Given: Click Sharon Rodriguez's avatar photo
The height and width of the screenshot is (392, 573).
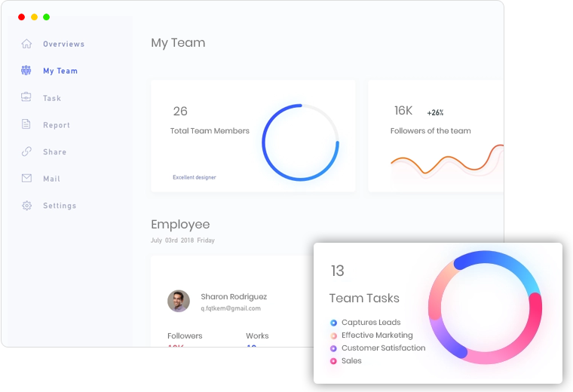Looking at the screenshot, I should (x=179, y=301).
